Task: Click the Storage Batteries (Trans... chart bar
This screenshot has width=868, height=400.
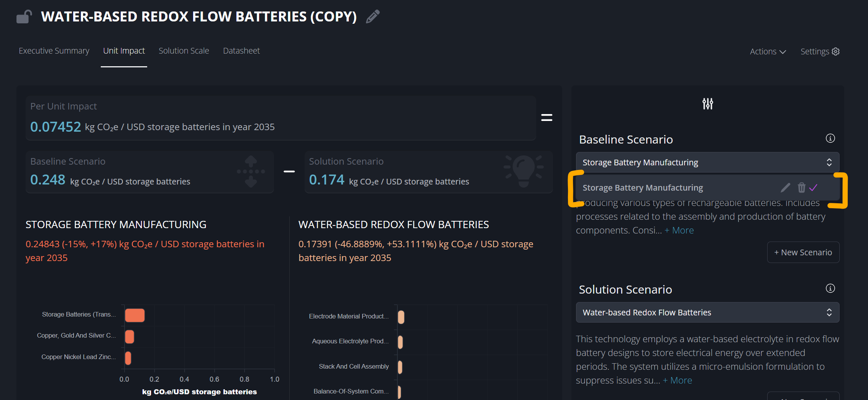Action: tap(135, 315)
